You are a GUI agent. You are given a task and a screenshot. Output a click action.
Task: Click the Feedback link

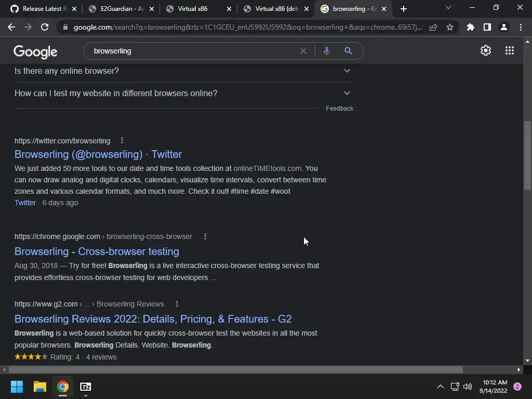tap(340, 109)
